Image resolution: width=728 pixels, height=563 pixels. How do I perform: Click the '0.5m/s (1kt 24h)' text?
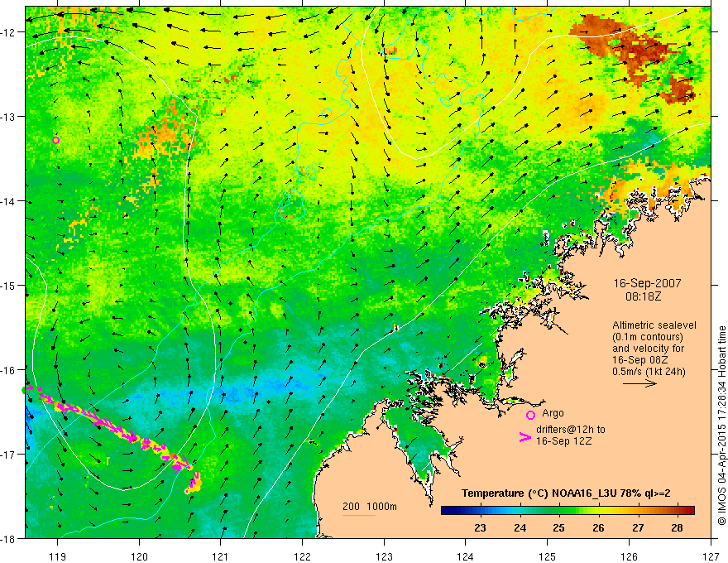click(649, 372)
